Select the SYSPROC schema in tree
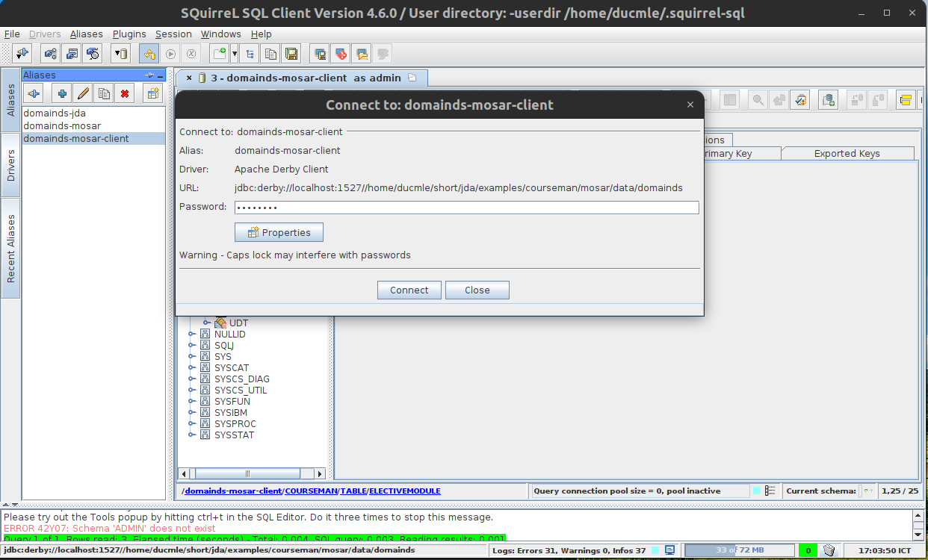Image resolution: width=928 pixels, height=560 pixels. point(235,424)
